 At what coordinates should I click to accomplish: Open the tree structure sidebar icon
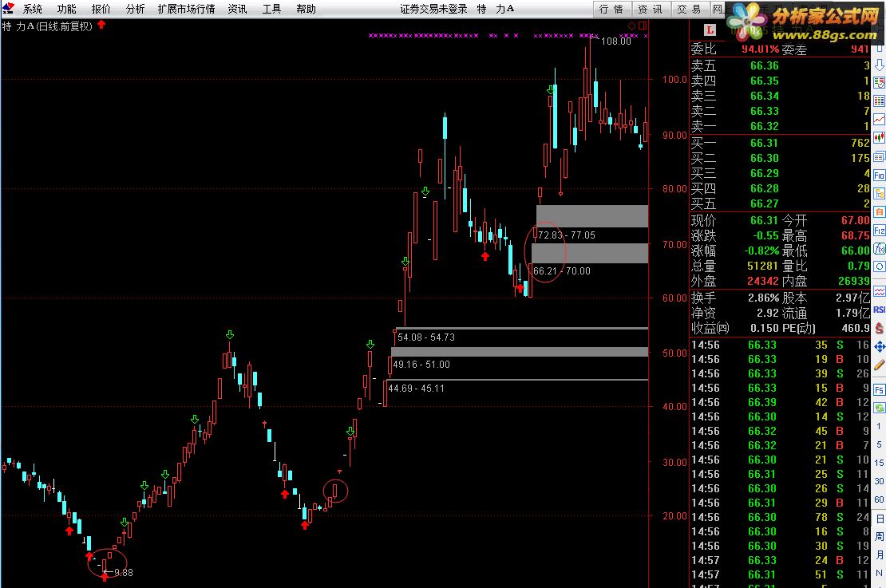tap(880, 194)
